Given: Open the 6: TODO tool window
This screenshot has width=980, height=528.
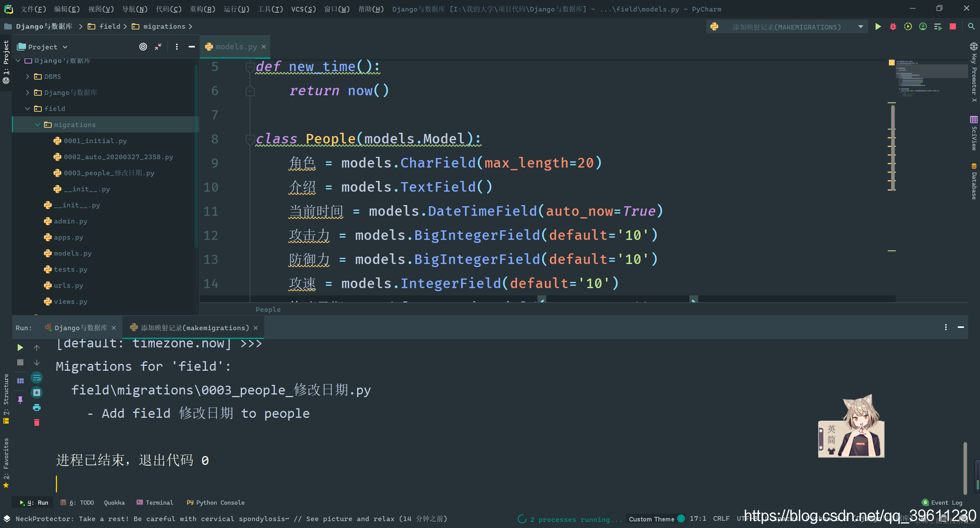Looking at the screenshot, I should [77, 502].
